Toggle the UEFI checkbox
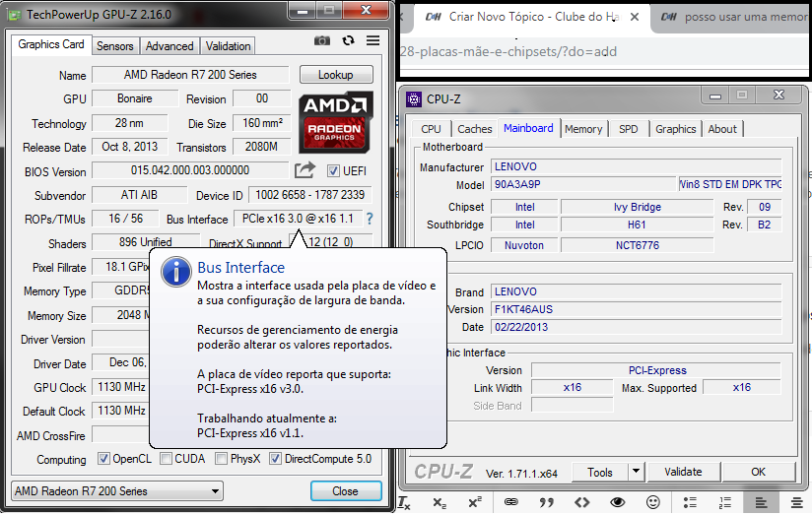The image size is (812, 515). tap(333, 170)
